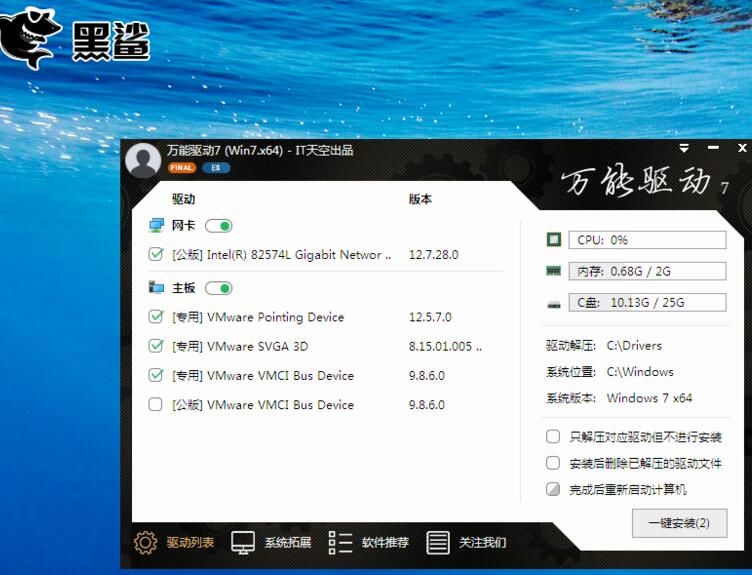Click the 内存 memory stick icon
The image size is (752, 575).
pyautogui.click(x=554, y=271)
